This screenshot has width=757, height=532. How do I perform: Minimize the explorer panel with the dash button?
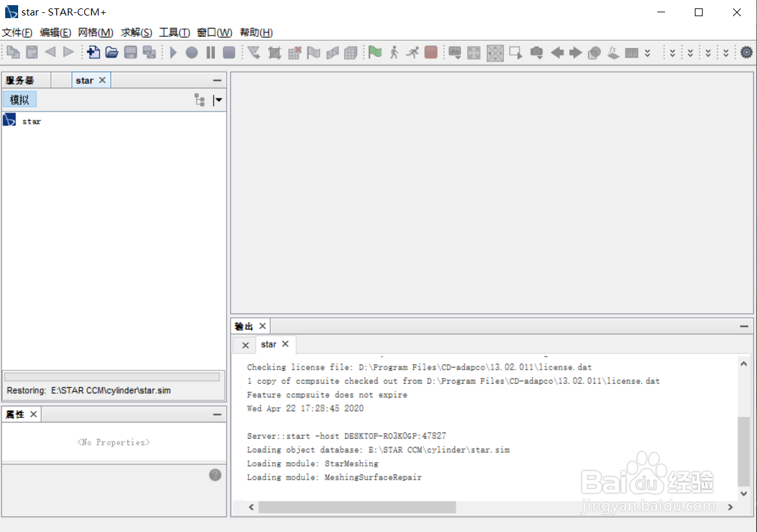(x=217, y=80)
